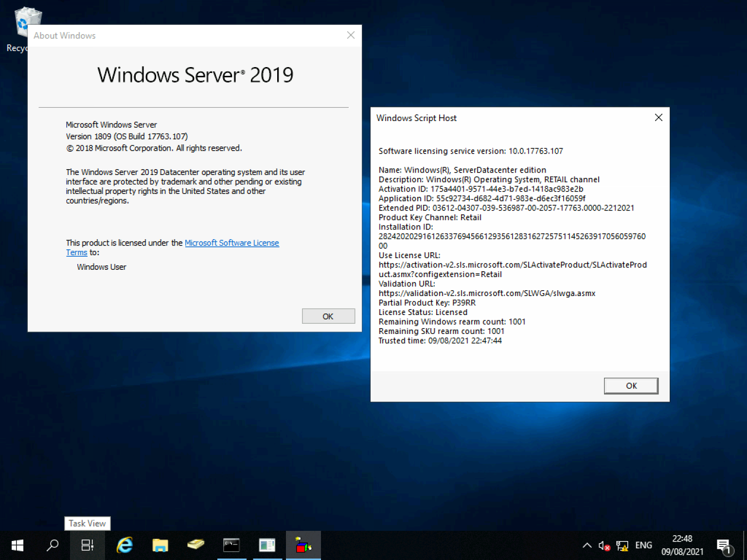Click the book-shaped taskbar icon
Viewport: 747px width, 560px height.
tap(196, 545)
